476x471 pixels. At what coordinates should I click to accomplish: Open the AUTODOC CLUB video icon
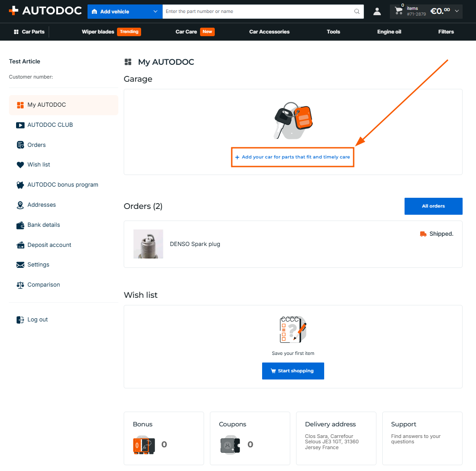[x=21, y=125]
